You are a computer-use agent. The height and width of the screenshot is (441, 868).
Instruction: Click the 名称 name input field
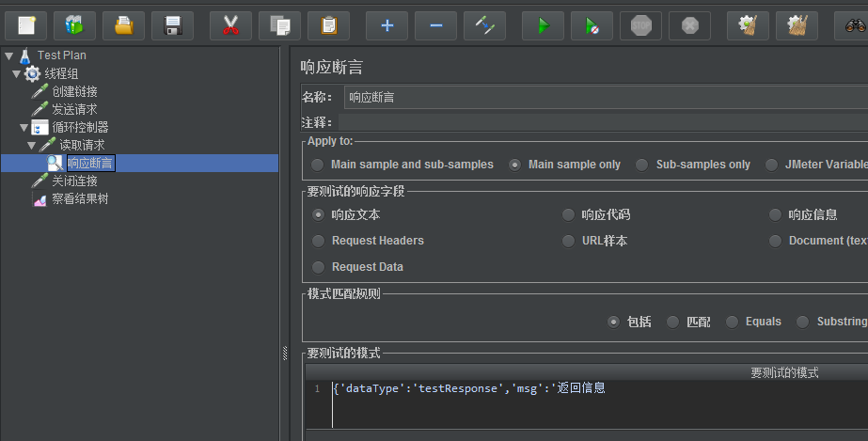point(606,98)
